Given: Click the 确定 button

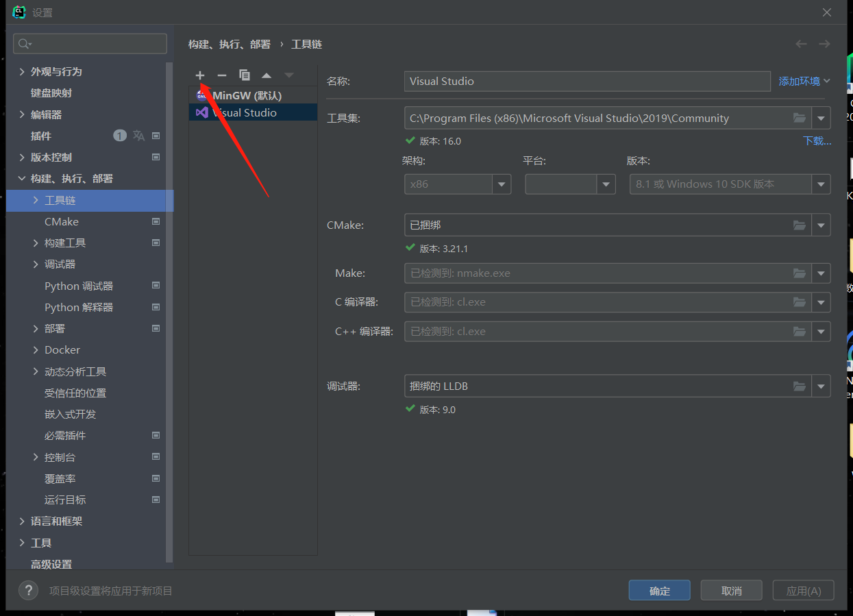Looking at the screenshot, I should (660, 591).
